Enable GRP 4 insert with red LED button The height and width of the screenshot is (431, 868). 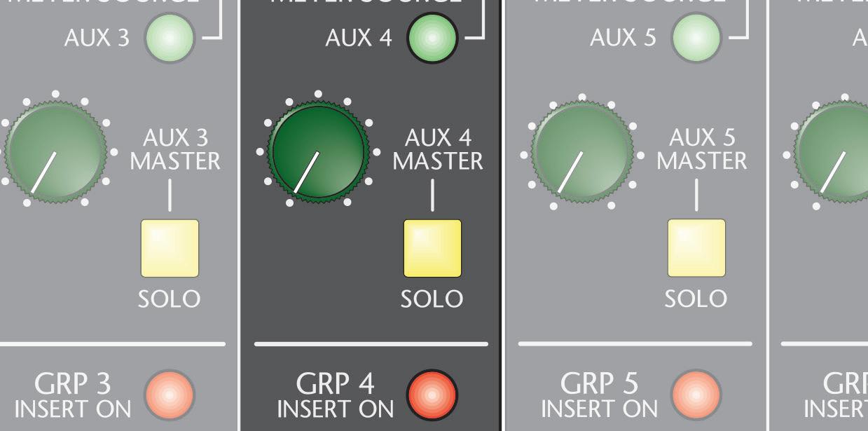coord(432,394)
